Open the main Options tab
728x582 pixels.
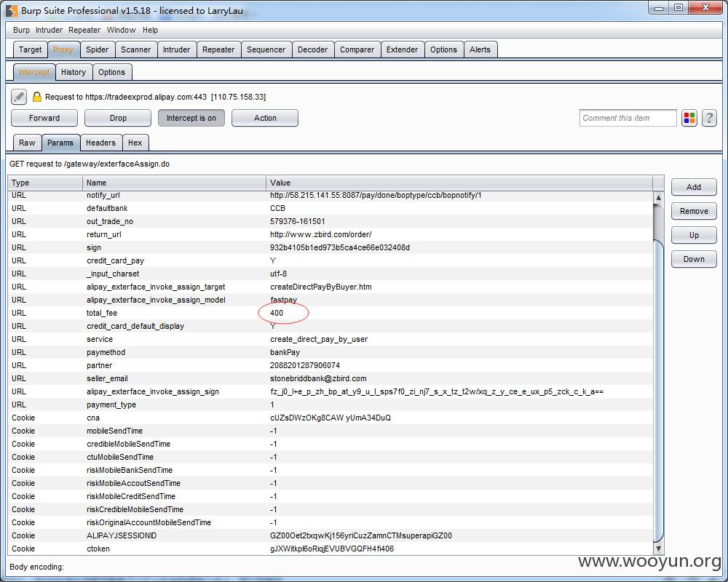tap(443, 49)
